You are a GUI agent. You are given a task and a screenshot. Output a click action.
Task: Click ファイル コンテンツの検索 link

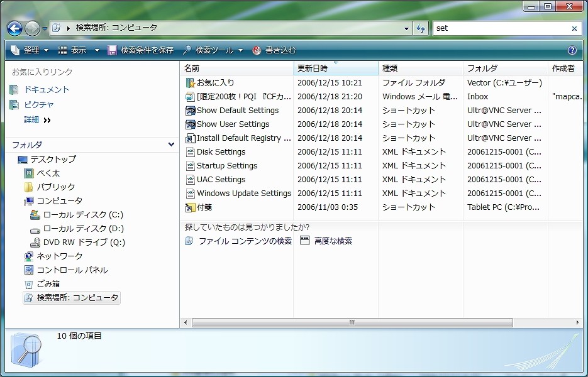(x=245, y=241)
